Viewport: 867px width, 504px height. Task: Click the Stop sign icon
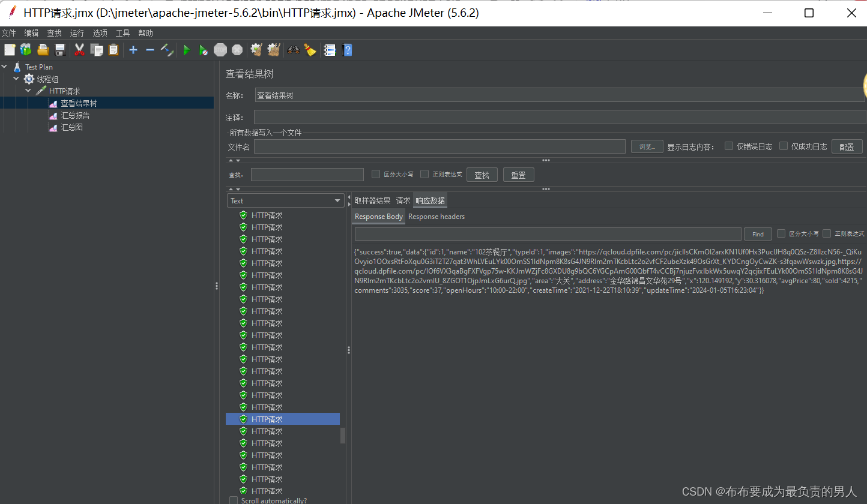click(220, 50)
